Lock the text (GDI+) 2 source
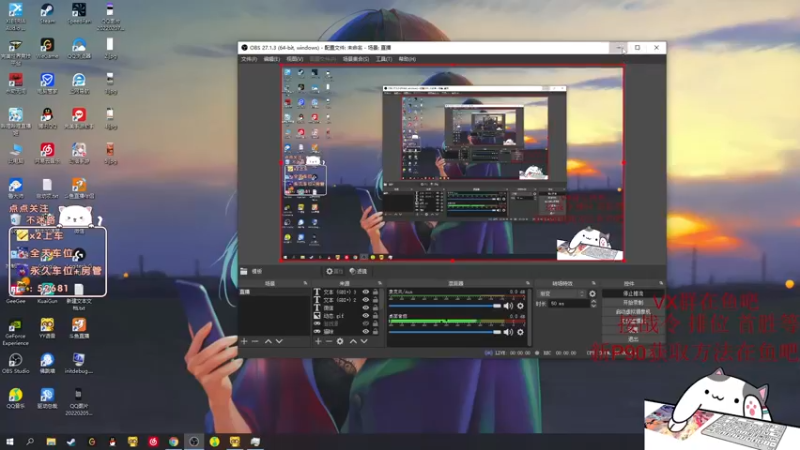800x450 pixels. click(376, 300)
